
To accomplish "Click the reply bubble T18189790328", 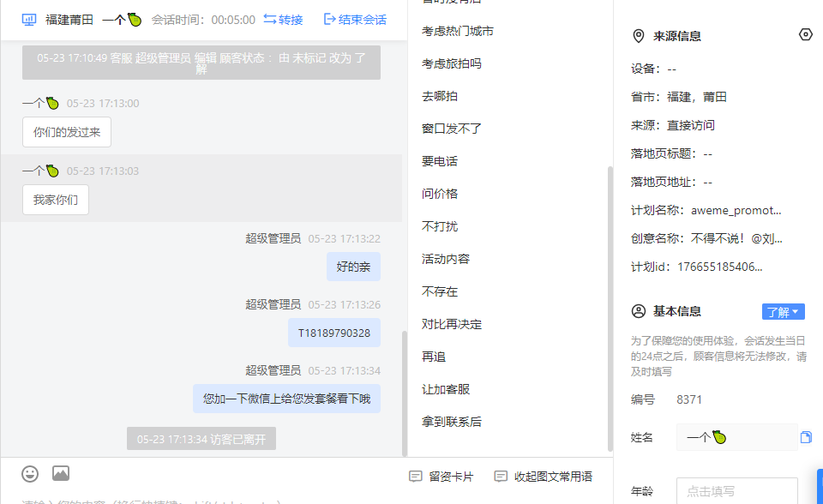I will 333,333.
